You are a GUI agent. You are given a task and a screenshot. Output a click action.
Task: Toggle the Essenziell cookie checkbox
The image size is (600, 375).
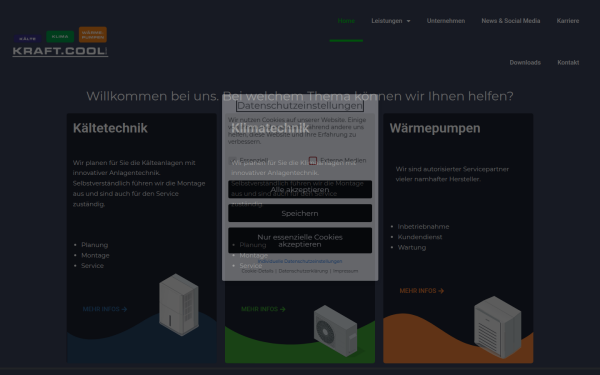point(233,160)
